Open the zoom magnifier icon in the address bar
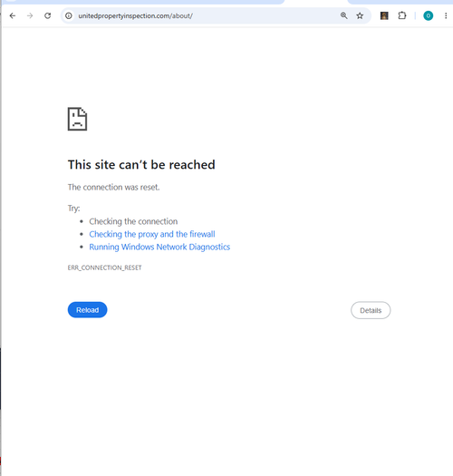Screen dimensions: 453x476 pyautogui.click(x=343, y=15)
